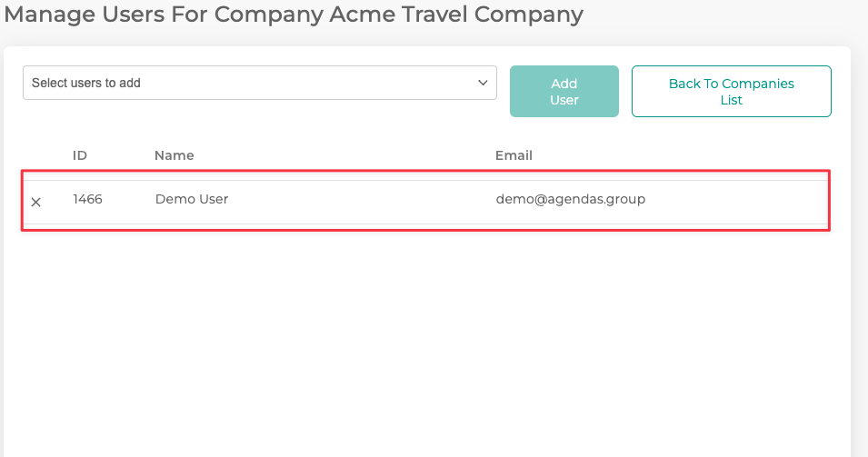868x457 pixels.
Task: Click the empty white panel below the user row
Action: coord(425,345)
